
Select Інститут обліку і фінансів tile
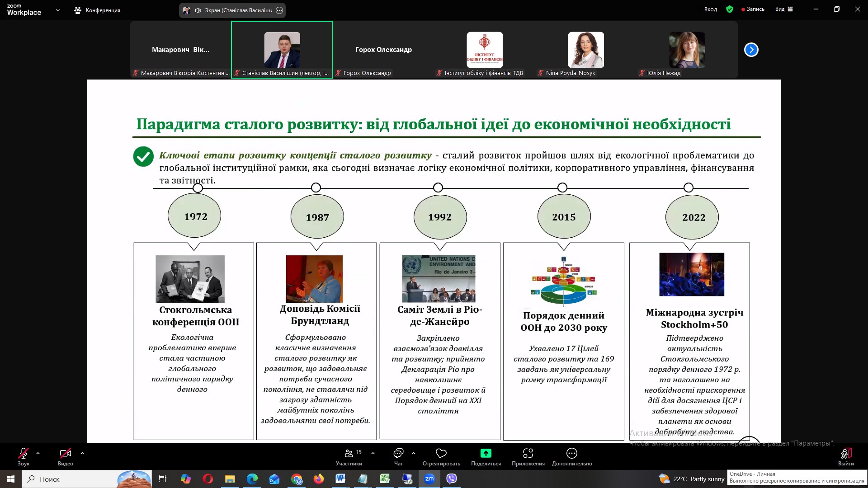click(x=485, y=50)
